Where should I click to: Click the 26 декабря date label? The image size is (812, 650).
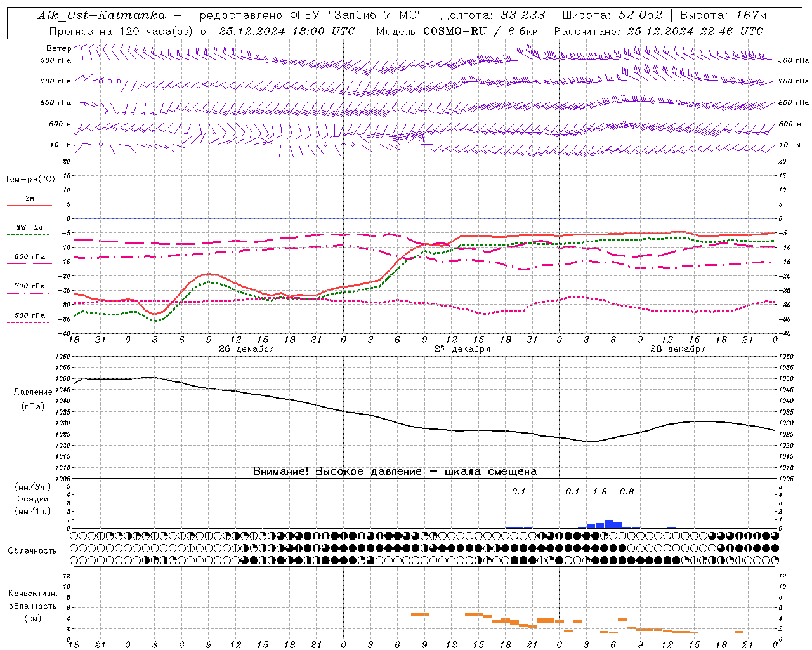coord(246,349)
